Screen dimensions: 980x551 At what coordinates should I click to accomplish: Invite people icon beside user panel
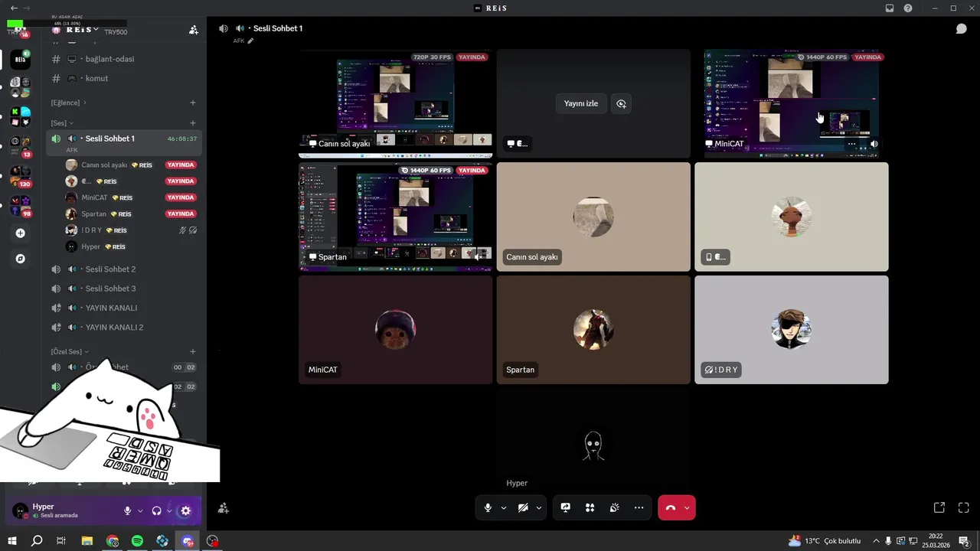(x=223, y=507)
